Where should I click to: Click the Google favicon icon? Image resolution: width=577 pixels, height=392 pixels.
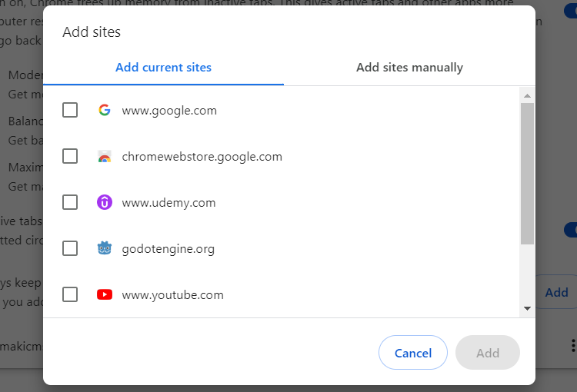pos(105,110)
